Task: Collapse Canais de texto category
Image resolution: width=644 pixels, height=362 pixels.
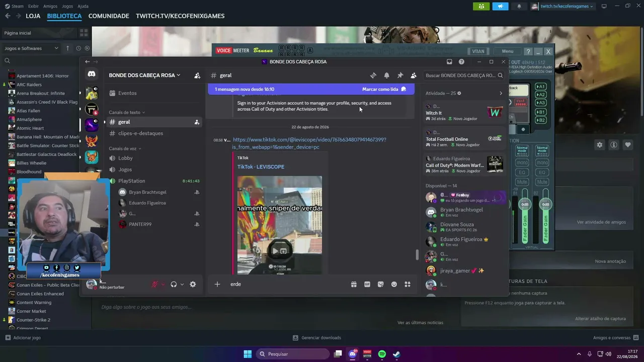Action: (127, 113)
